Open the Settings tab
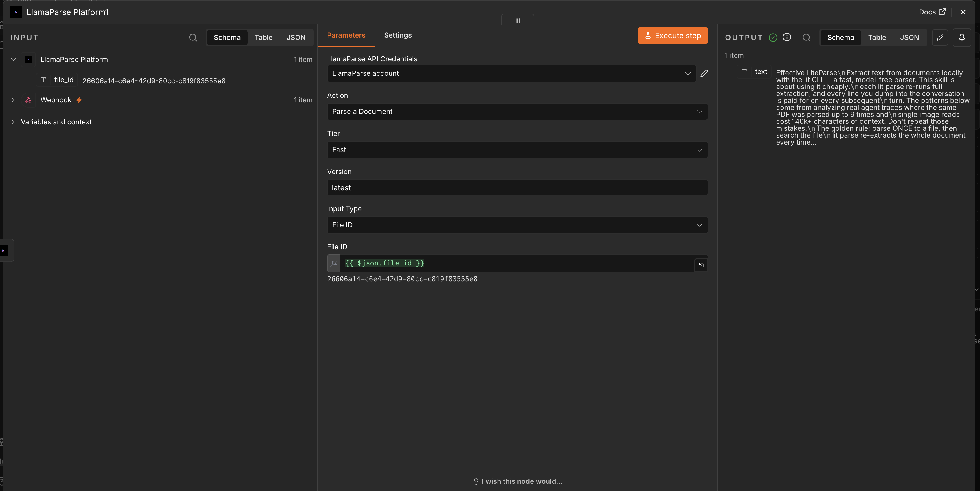 pyautogui.click(x=398, y=35)
